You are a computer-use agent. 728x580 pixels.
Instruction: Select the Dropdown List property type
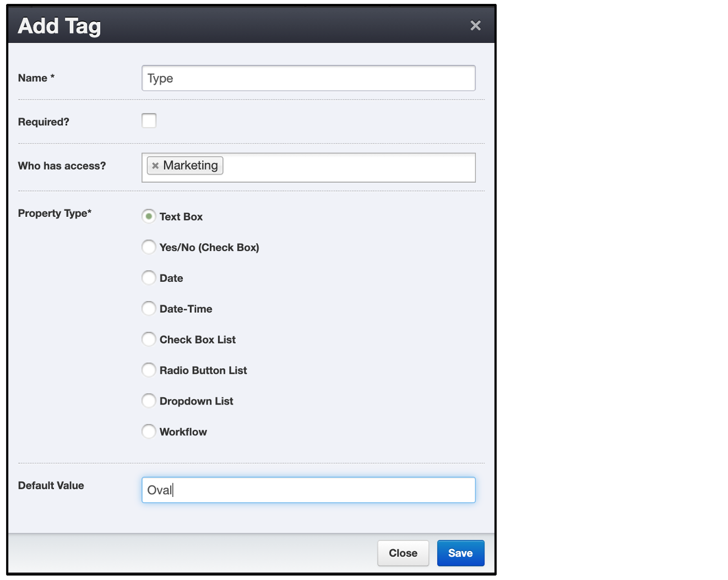(x=149, y=401)
